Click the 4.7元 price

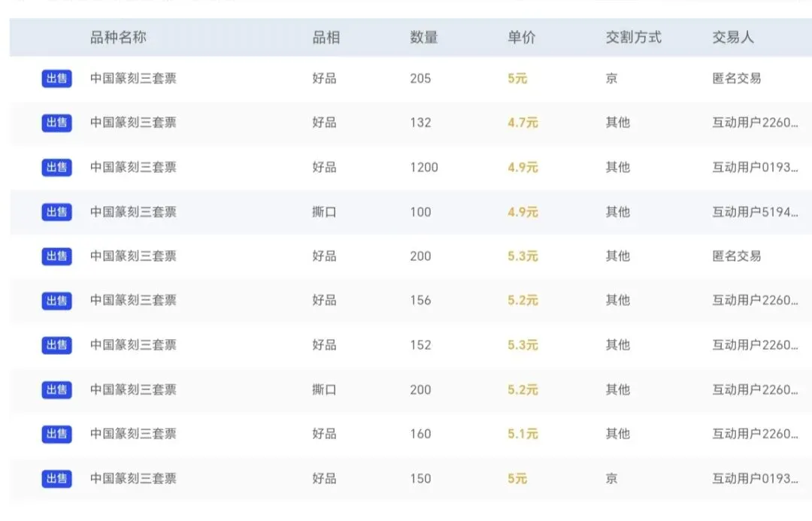(523, 123)
